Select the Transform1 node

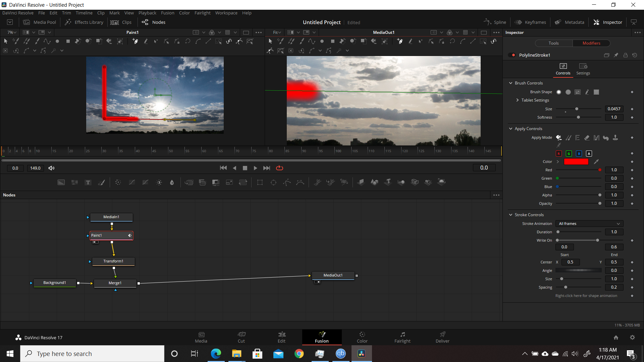pos(113,261)
